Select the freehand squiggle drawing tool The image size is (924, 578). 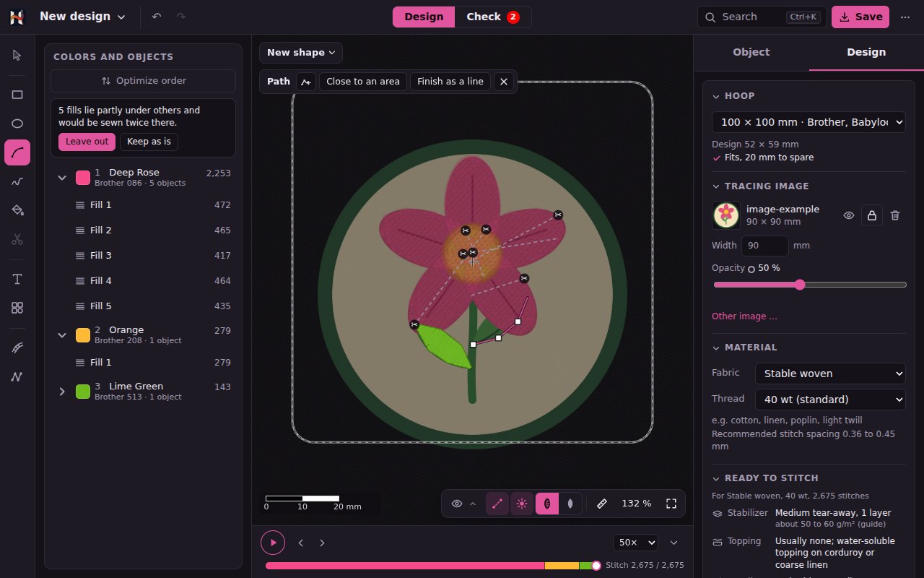click(17, 181)
